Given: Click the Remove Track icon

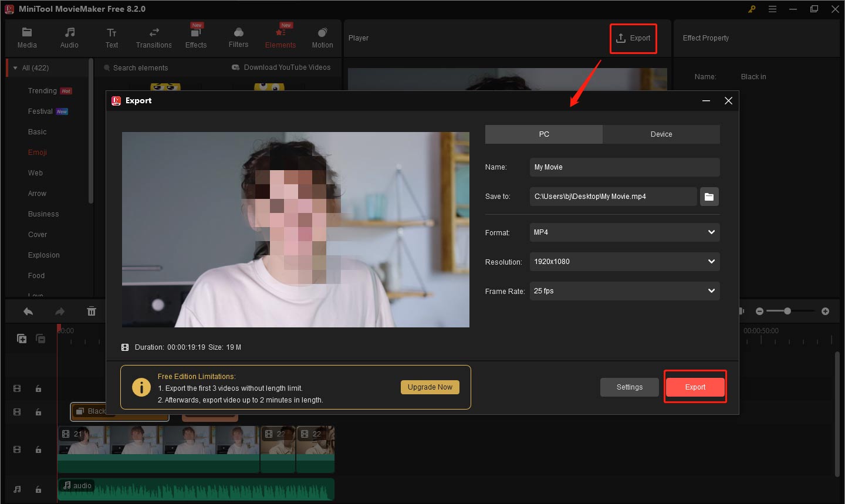Looking at the screenshot, I should click(40, 339).
